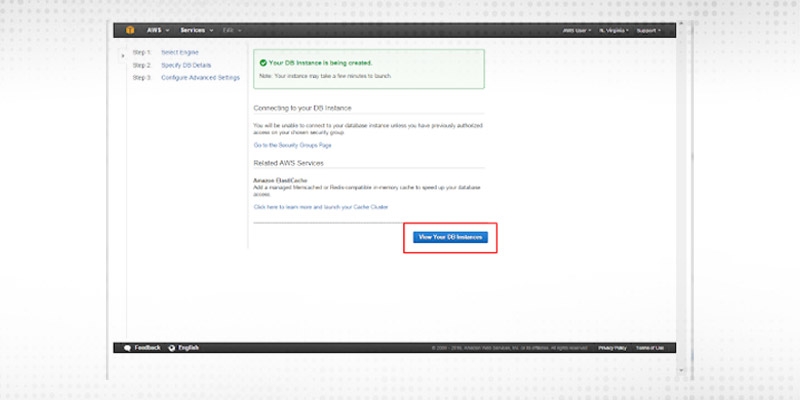This screenshot has height=400, width=800.
Task: Open the Edit dropdown in the top bar
Action: click(232, 30)
